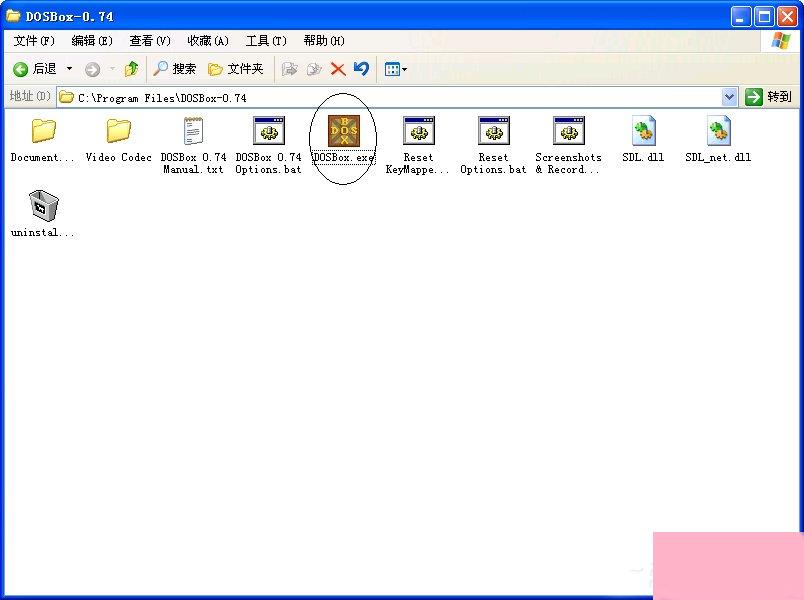
Task: Select Reset KeyMapper batch file
Action: coord(419,131)
